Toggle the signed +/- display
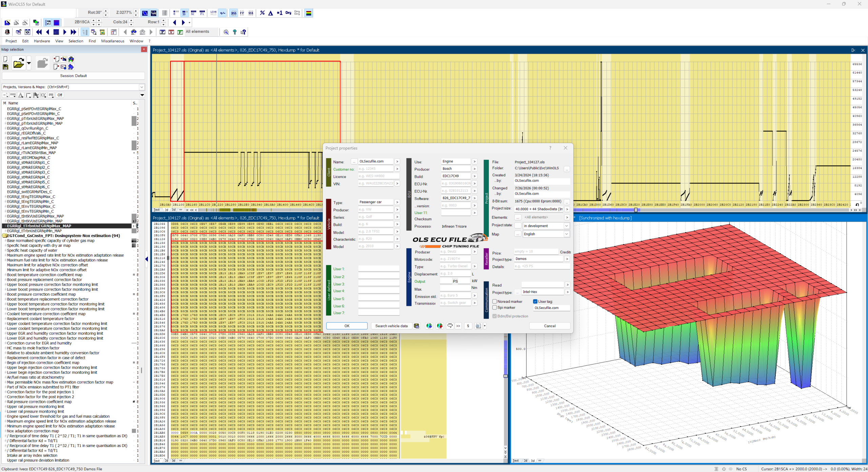This screenshot has height=472, width=868. point(222,13)
